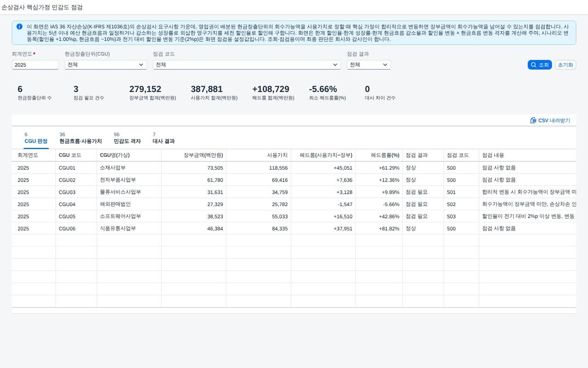Open the 민감도 격자 tab

[127, 138]
